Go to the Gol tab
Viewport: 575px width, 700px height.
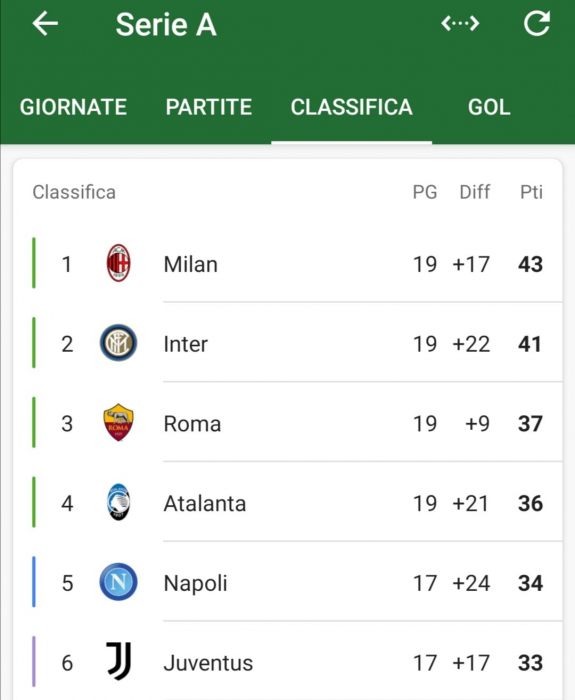489,107
